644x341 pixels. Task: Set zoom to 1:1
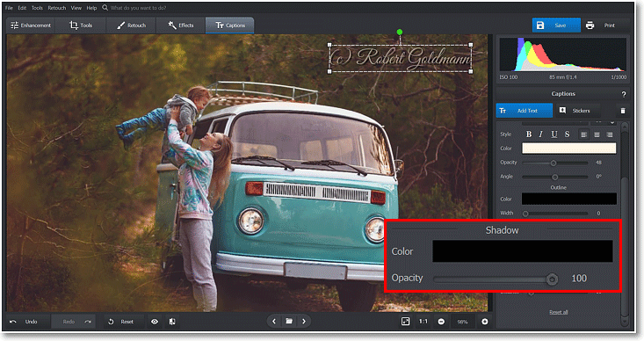[x=423, y=322]
